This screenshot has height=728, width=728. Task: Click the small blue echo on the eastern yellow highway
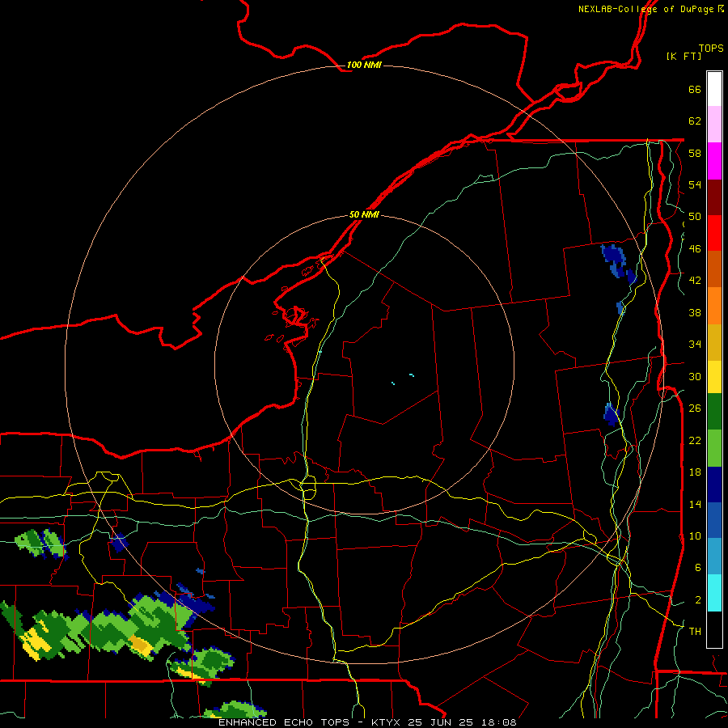(x=620, y=308)
